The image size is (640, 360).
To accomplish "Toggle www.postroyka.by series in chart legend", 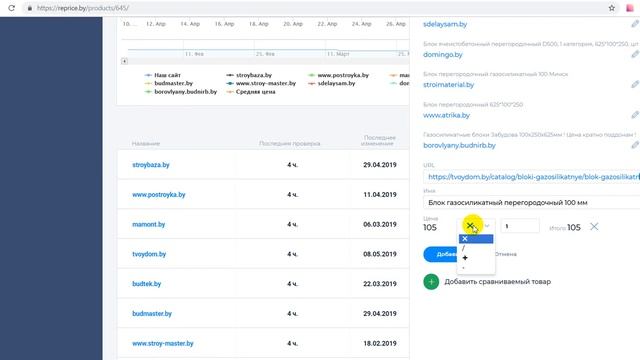I will click(x=338, y=75).
